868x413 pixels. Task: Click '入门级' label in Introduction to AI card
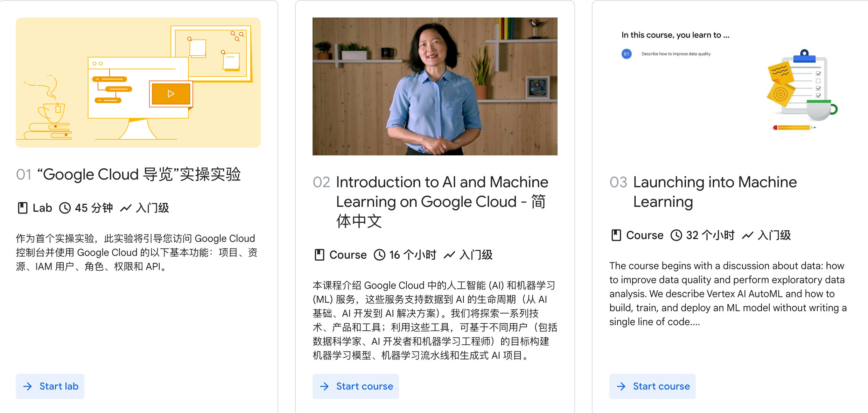tap(476, 255)
